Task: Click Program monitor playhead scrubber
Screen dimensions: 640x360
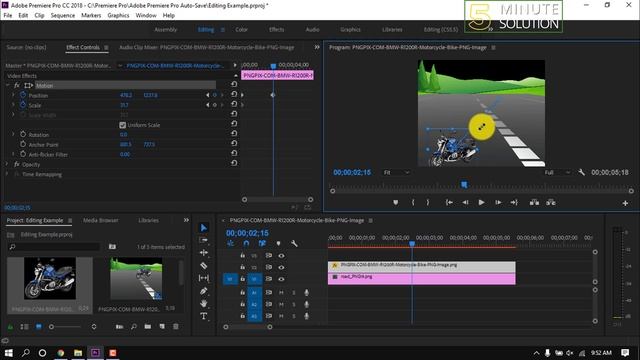Action: coord(464,185)
